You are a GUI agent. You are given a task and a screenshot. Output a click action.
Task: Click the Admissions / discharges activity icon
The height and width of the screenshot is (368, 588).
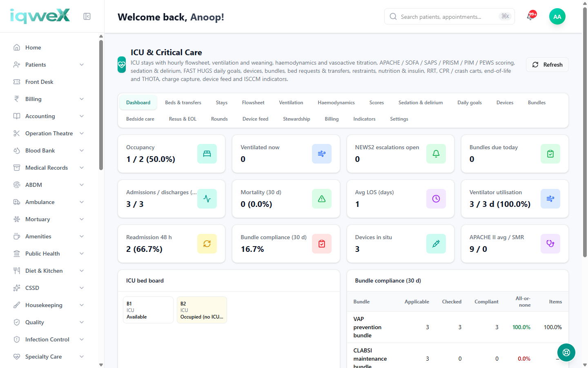coord(207,199)
